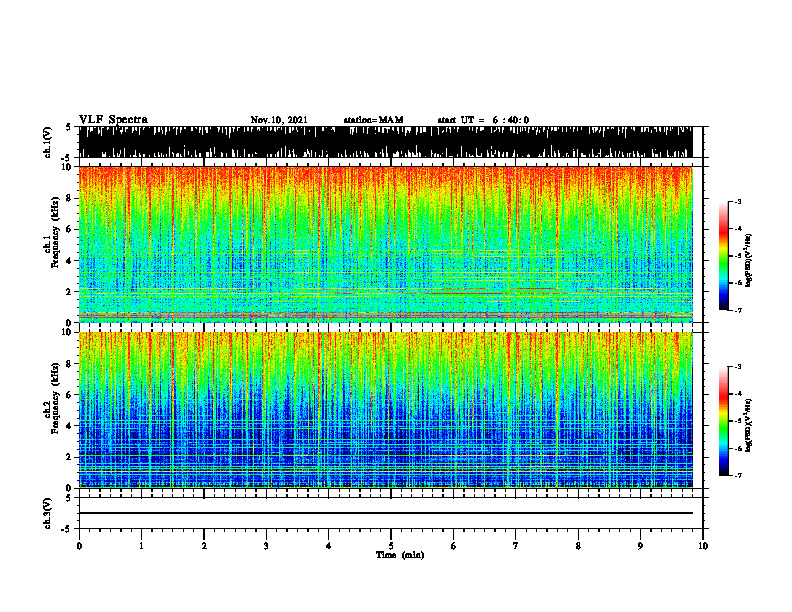Click time axis tick label "5"
The width and height of the screenshot is (792, 612).
click(391, 546)
